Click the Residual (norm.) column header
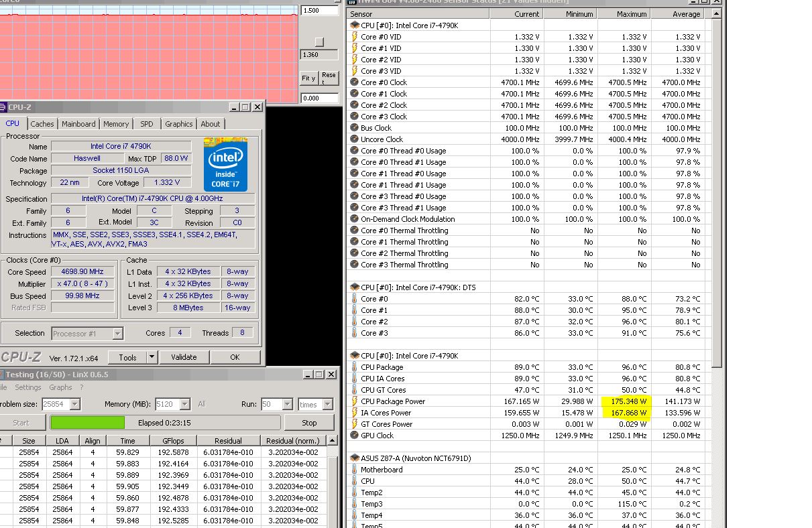Screen dimensions: 812x528 [x=292, y=441]
